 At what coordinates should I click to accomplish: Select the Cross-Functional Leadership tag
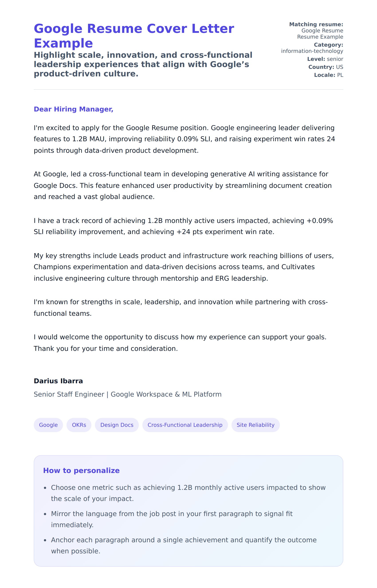coord(185,425)
